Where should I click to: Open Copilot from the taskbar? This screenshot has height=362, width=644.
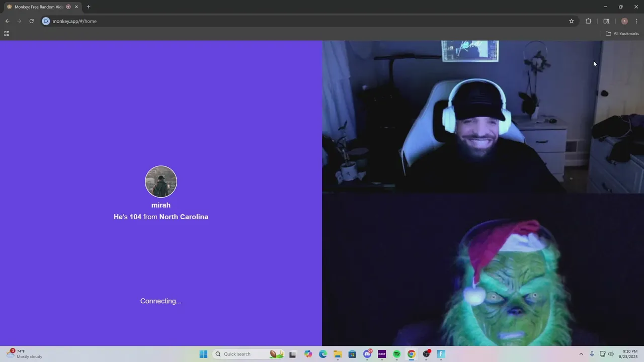tap(308, 354)
